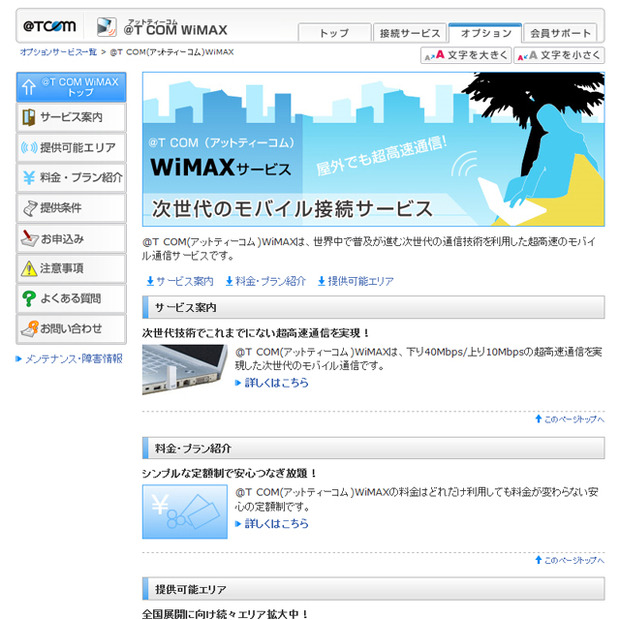Open the 会員サポート tab

[560, 33]
